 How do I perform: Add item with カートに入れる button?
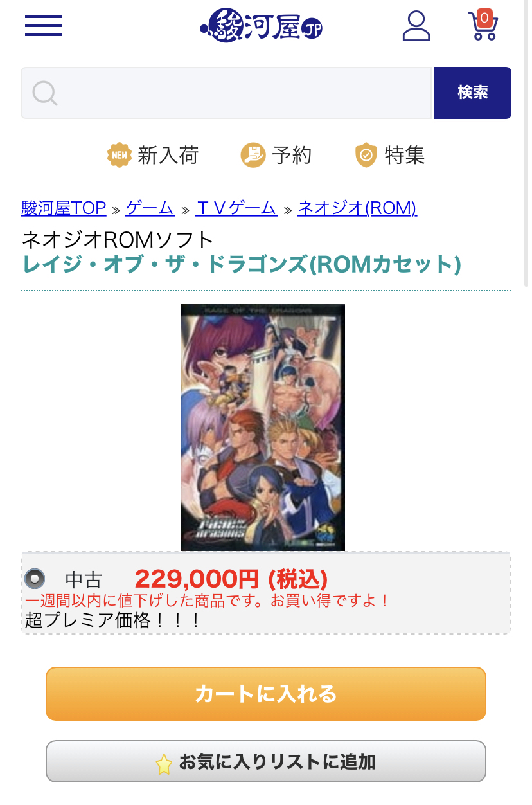click(266, 694)
